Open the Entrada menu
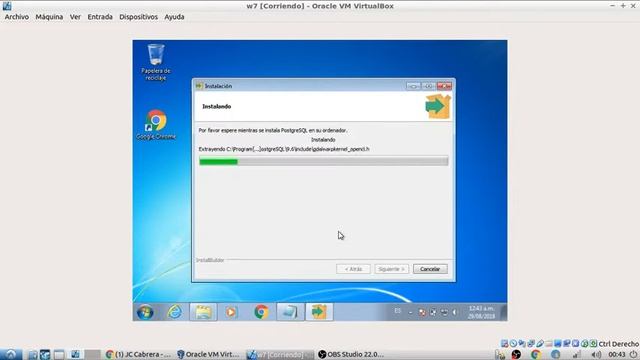Viewport: 640px width, 360px height. 100,17
